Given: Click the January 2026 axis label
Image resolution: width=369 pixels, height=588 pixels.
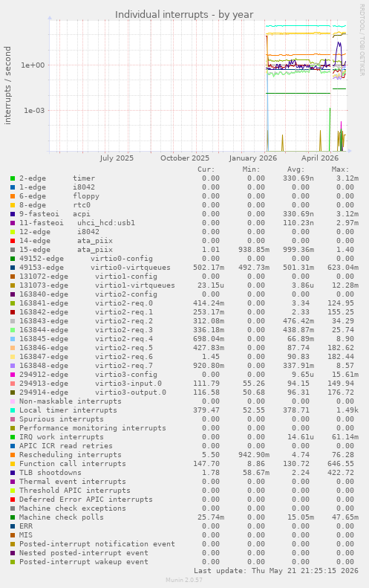Looking at the screenshot, I should [x=253, y=158].
